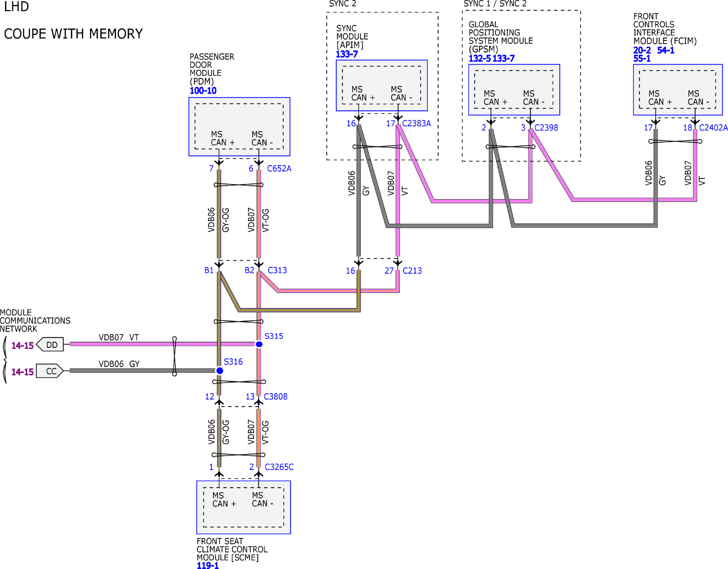The height and width of the screenshot is (569, 728).
Task: Click connector label C3265C
Action: coord(279,467)
